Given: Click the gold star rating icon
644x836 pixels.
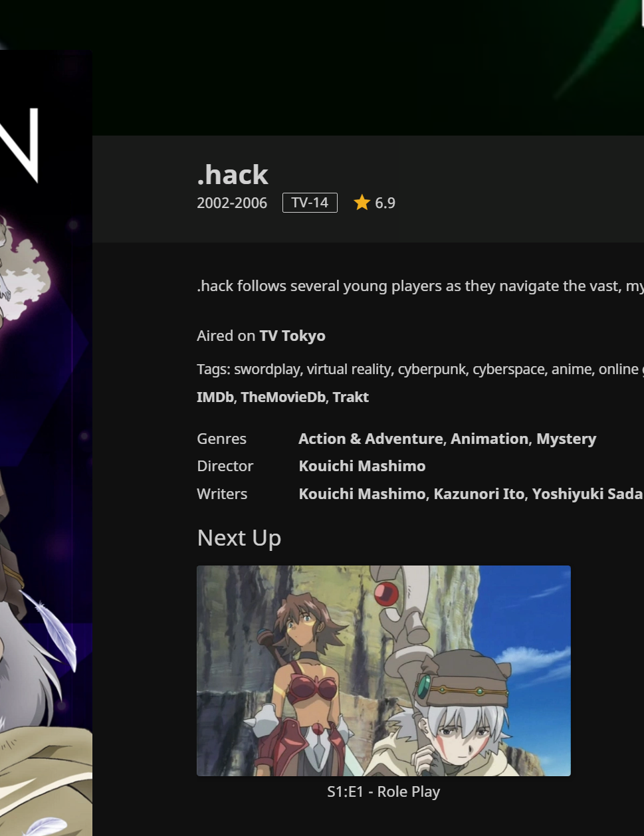Looking at the screenshot, I should pos(362,203).
